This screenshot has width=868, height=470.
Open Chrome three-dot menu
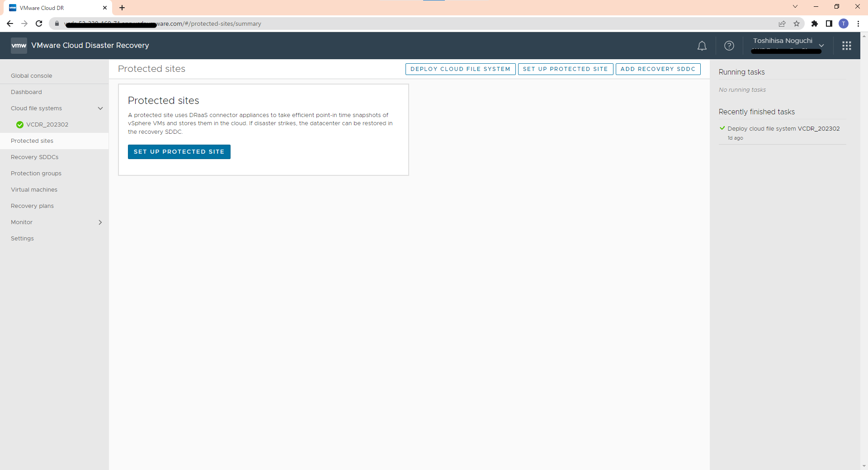(x=858, y=23)
